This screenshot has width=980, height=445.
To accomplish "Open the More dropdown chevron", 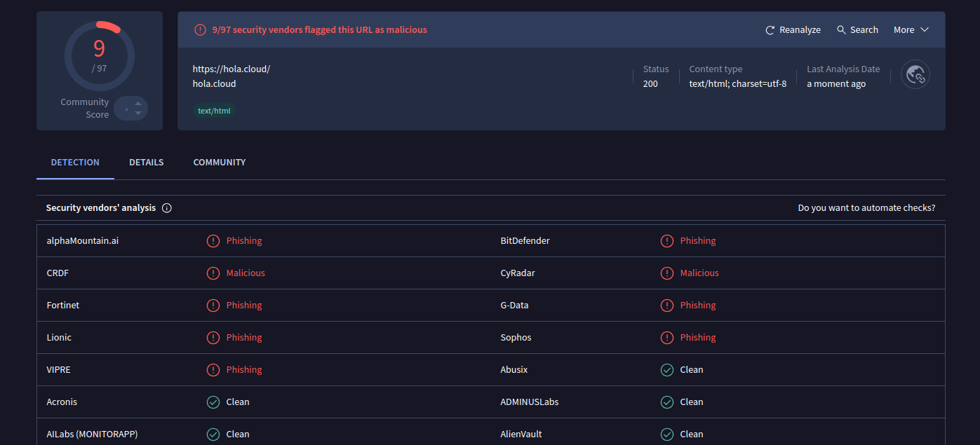I will click(x=925, y=30).
